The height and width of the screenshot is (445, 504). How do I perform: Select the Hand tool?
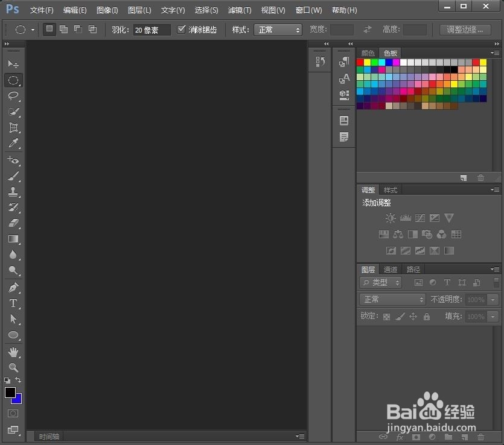pyautogui.click(x=13, y=352)
